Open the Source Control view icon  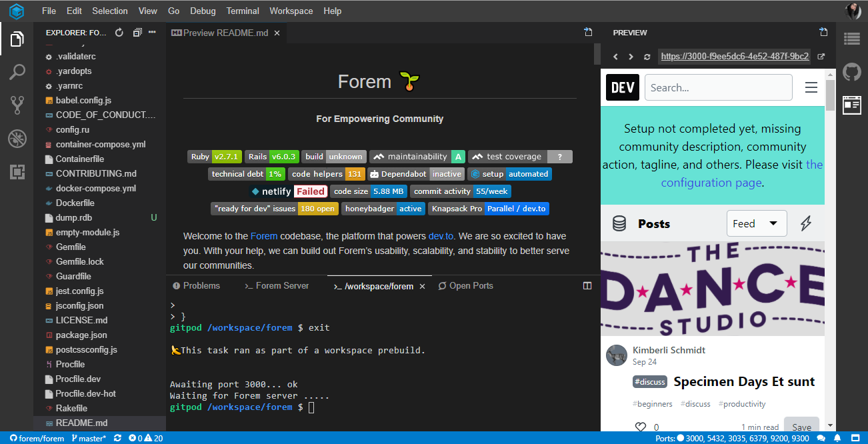pyautogui.click(x=17, y=105)
